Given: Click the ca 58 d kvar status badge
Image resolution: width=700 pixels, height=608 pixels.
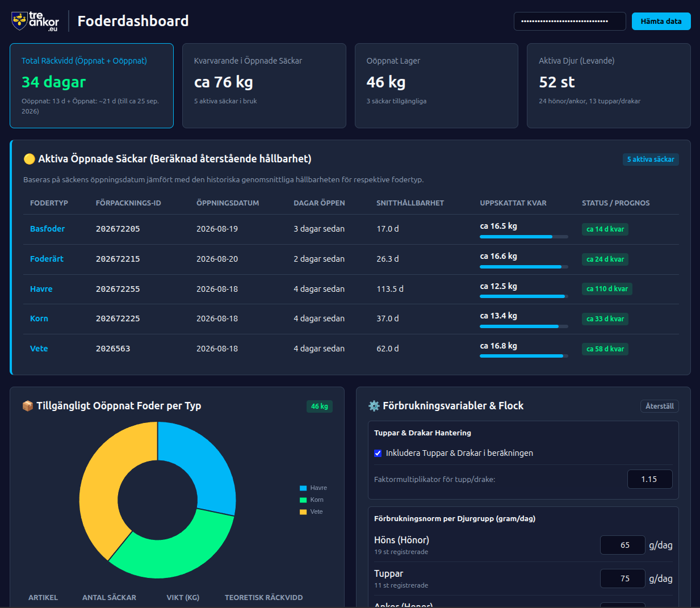Looking at the screenshot, I should [x=605, y=349].
